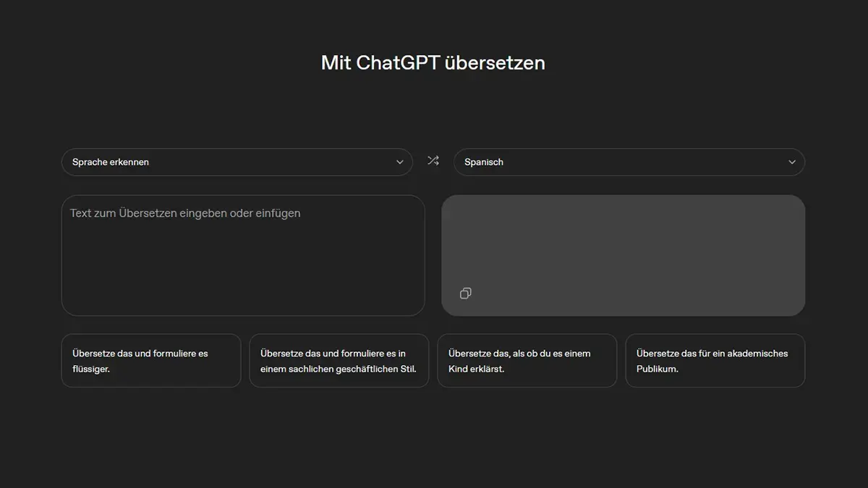Copy the translated text with copy icon
868x488 pixels.
465,293
